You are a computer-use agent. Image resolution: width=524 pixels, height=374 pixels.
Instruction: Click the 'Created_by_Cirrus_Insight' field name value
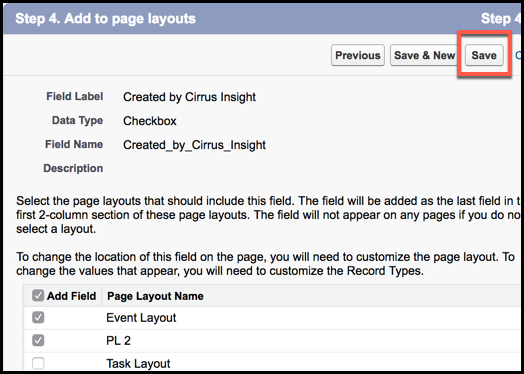pyautogui.click(x=194, y=145)
